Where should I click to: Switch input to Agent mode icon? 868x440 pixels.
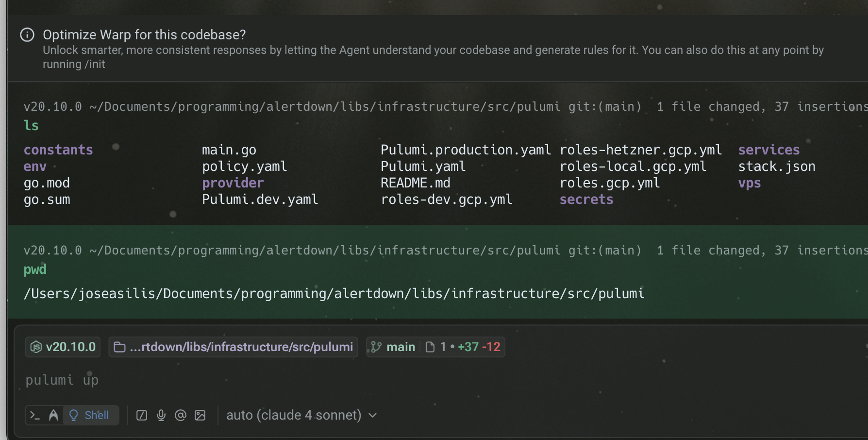53,415
